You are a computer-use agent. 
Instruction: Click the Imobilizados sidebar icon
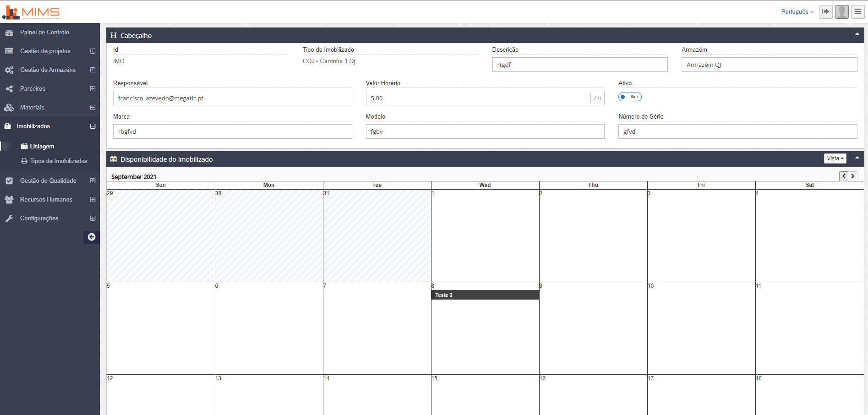pyautogui.click(x=7, y=126)
